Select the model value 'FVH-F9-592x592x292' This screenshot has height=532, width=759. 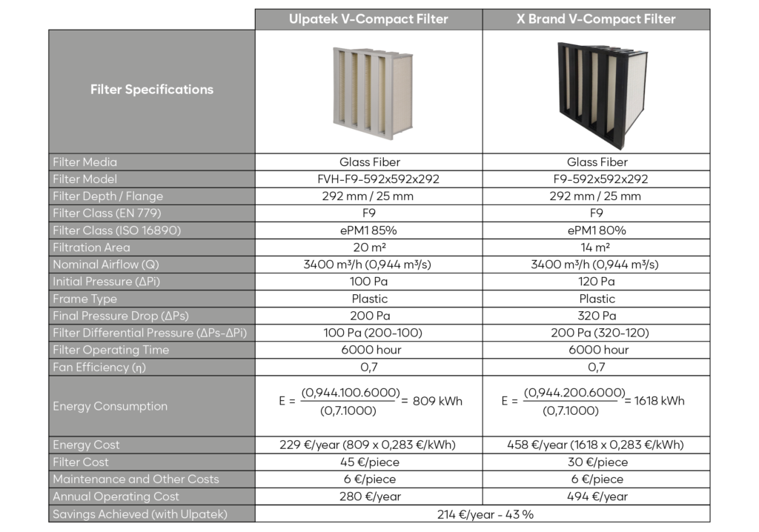pos(379,179)
